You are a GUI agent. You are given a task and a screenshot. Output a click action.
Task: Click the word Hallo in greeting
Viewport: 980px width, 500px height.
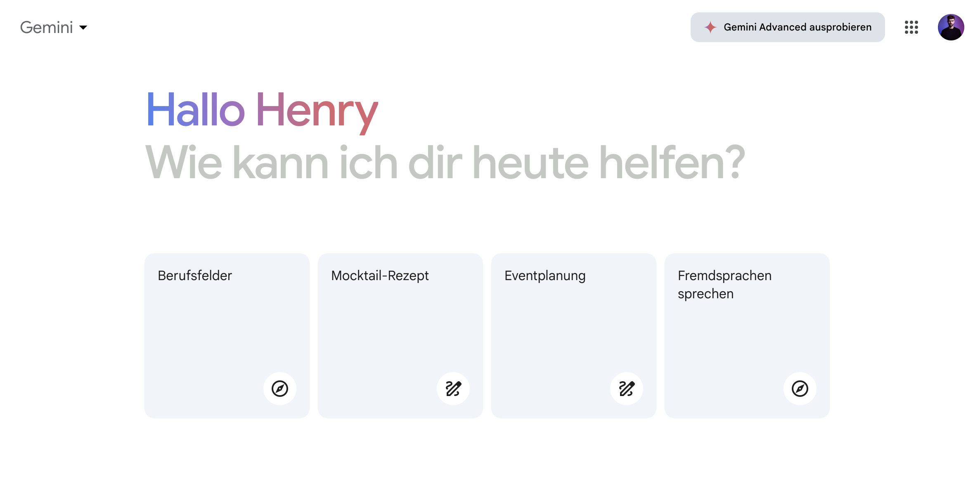196,110
